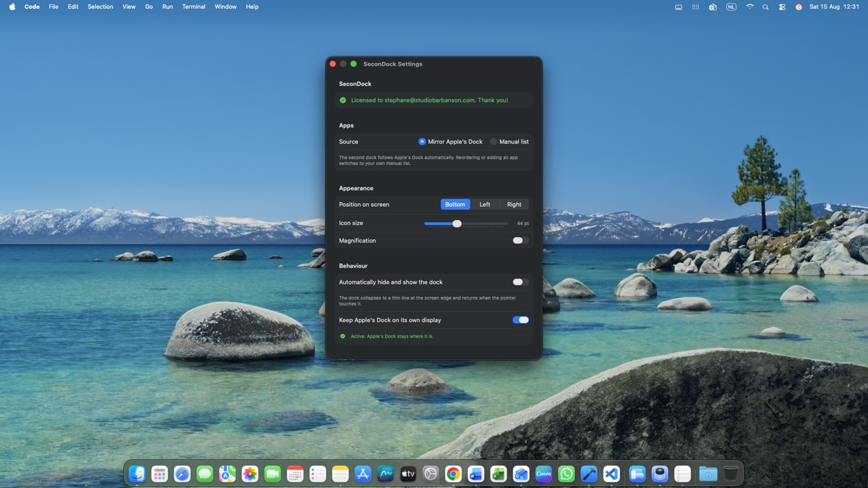Close the SeconDock Settings window

click(x=333, y=64)
